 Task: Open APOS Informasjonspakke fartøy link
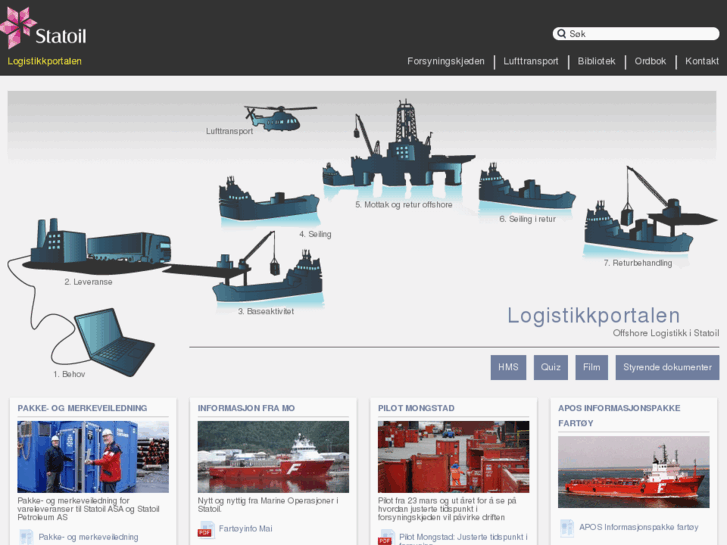click(638, 527)
